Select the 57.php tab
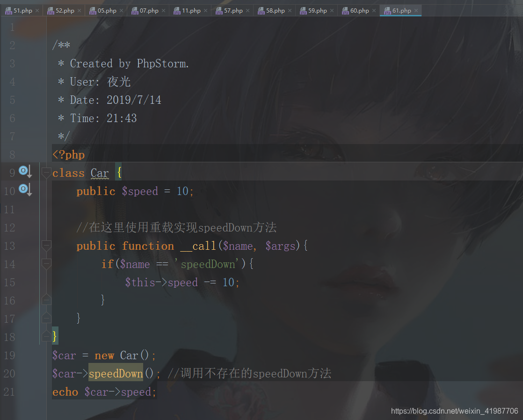523x420 pixels. point(233,11)
